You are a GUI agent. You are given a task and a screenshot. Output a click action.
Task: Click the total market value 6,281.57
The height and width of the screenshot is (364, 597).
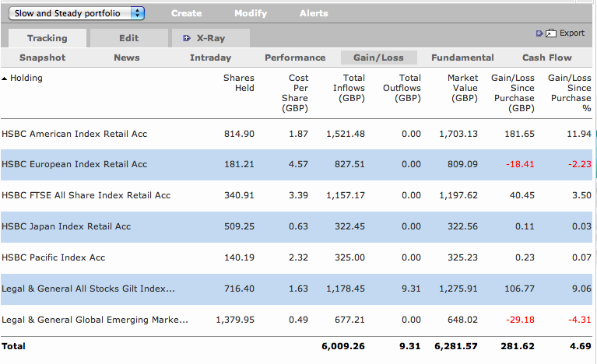456,347
